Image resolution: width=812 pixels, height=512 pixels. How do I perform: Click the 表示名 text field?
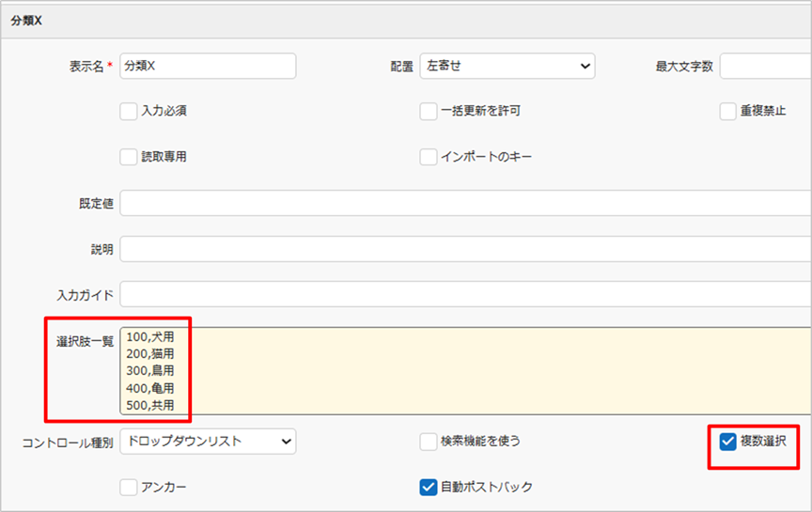(x=207, y=66)
